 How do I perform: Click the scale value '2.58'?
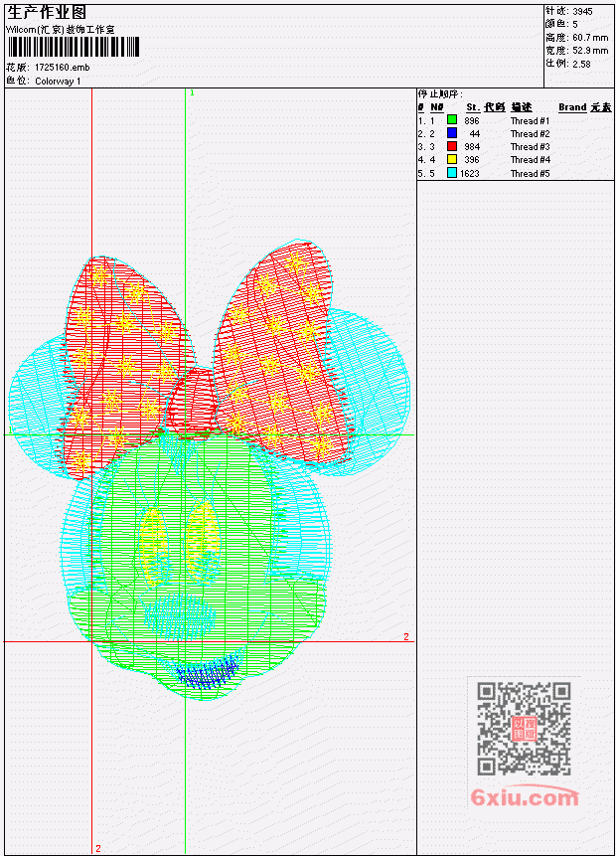(581, 64)
